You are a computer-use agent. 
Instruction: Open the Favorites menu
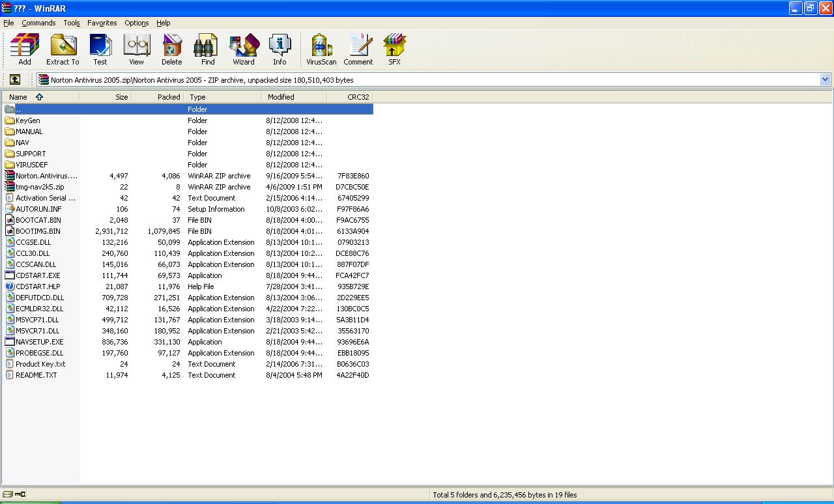pyautogui.click(x=102, y=23)
